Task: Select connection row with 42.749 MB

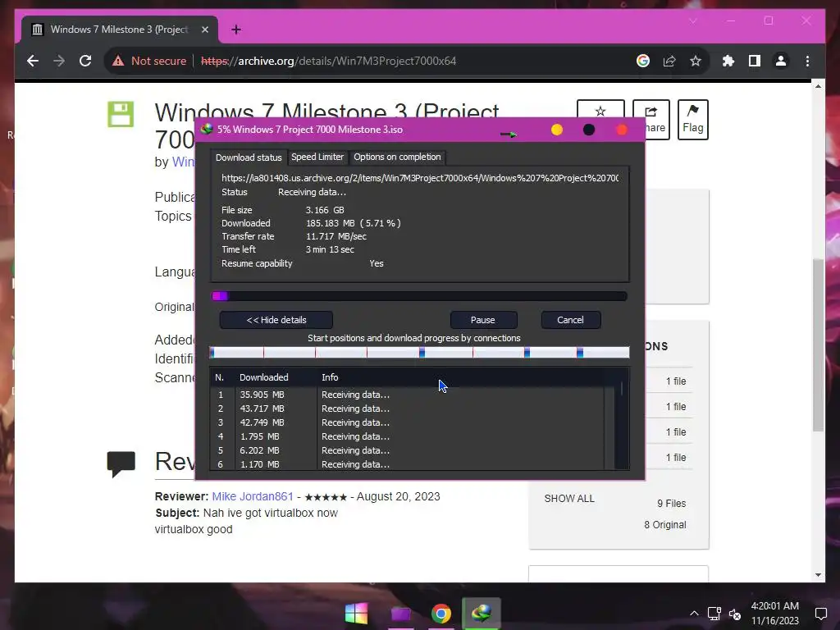Action: pos(407,422)
